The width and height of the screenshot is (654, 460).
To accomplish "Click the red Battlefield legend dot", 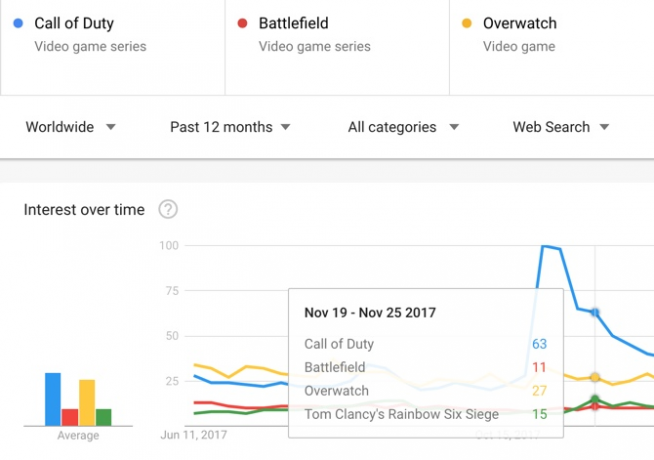I will point(242,23).
